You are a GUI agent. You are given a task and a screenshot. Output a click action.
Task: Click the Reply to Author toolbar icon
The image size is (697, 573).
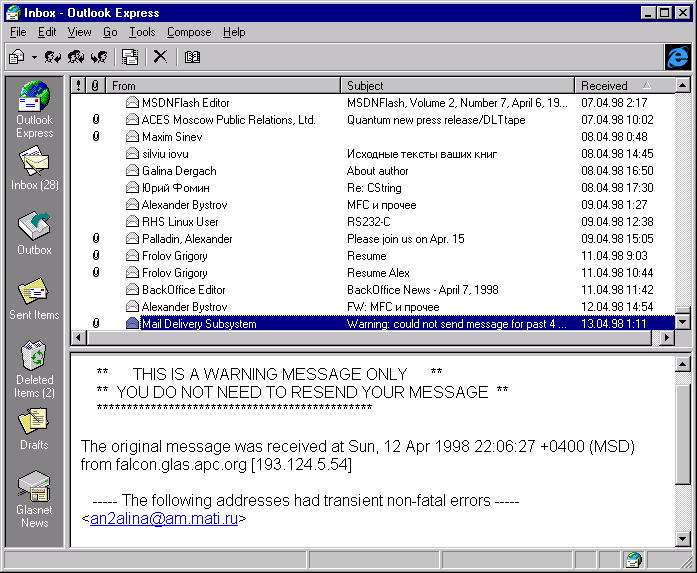coord(53,57)
